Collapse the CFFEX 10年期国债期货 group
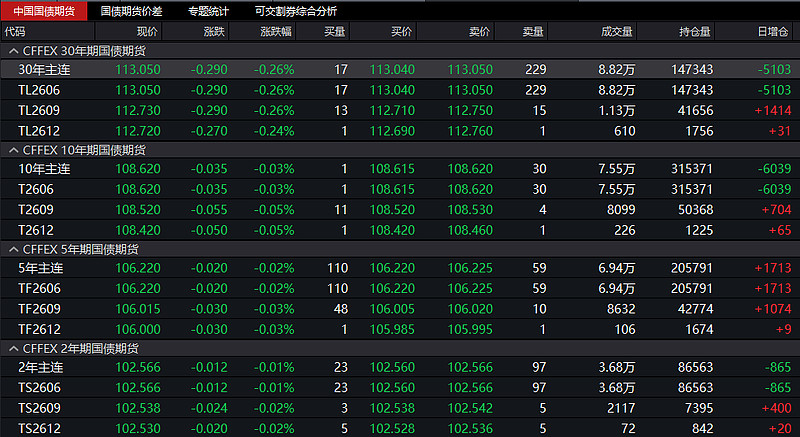The image size is (800, 437). (x=14, y=150)
